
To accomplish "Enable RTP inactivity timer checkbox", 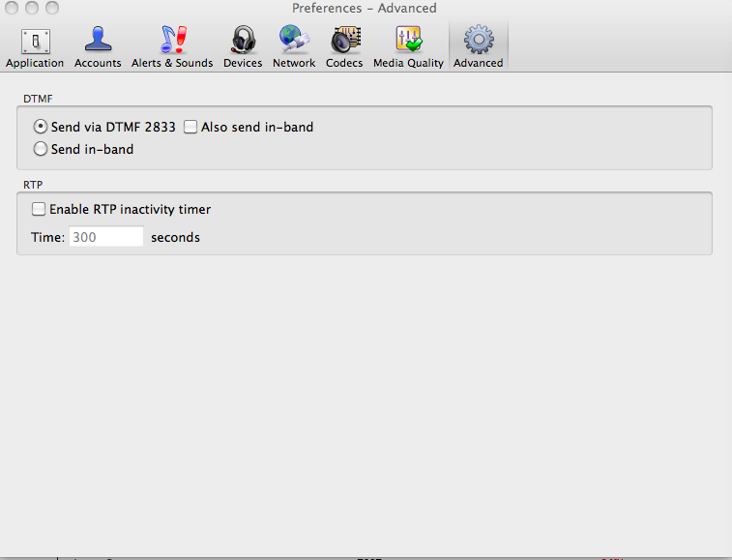I will click(x=39, y=209).
